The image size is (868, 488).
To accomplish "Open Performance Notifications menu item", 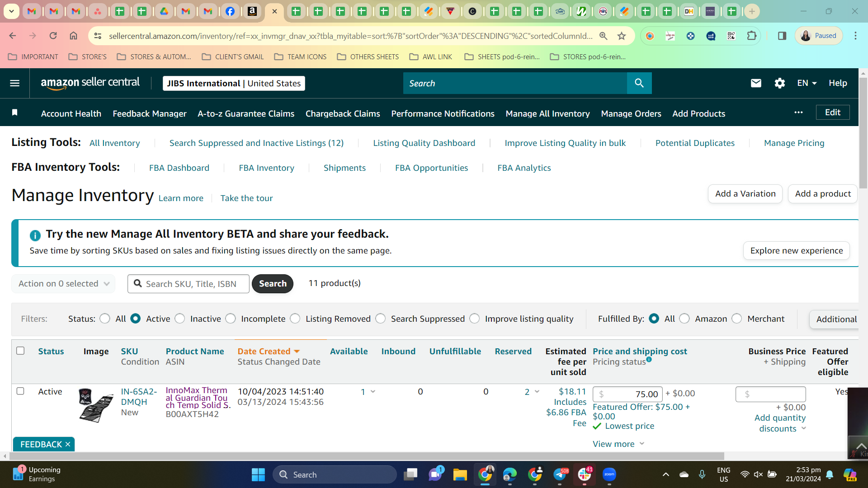I will (x=443, y=114).
